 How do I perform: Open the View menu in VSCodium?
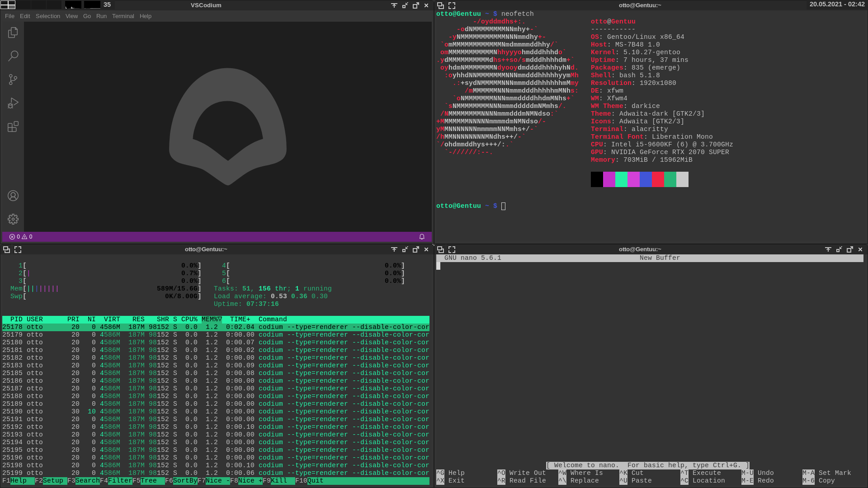pos(71,16)
